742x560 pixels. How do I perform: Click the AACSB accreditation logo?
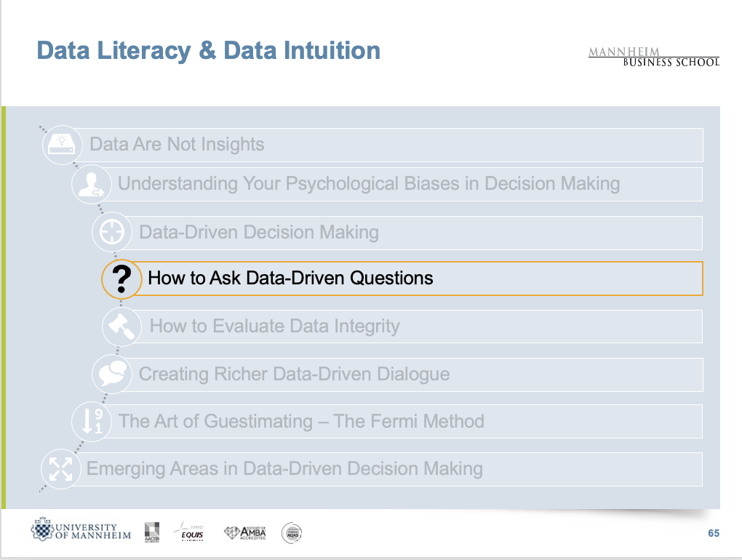[151, 532]
